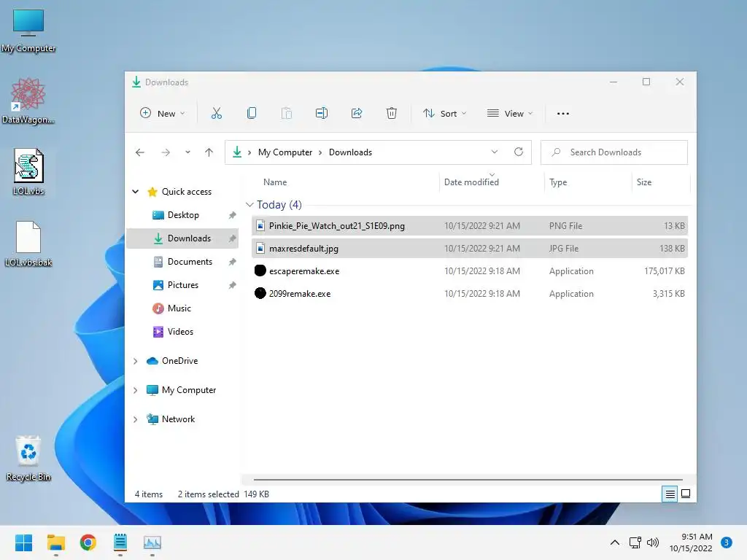
Task: Open the Sort dropdown menu
Action: [x=445, y=113]
